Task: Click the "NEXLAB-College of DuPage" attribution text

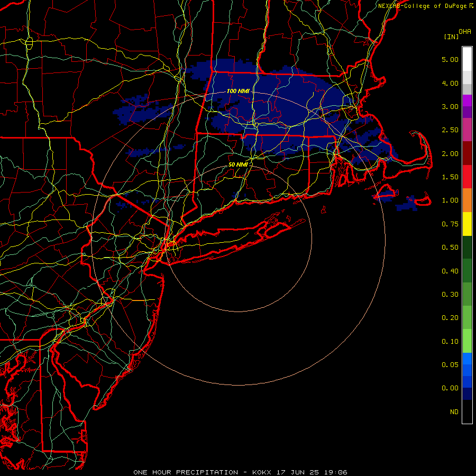Action: click(422, 6)
